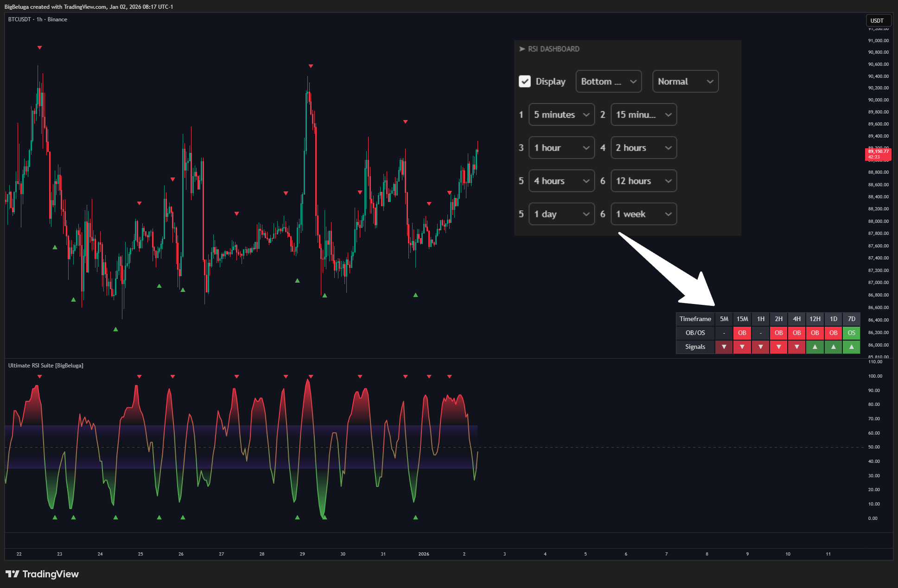This screenshot has height=588, width=898.
Task: Click the 29 date label on the time axis
Action: click(302, 554)
